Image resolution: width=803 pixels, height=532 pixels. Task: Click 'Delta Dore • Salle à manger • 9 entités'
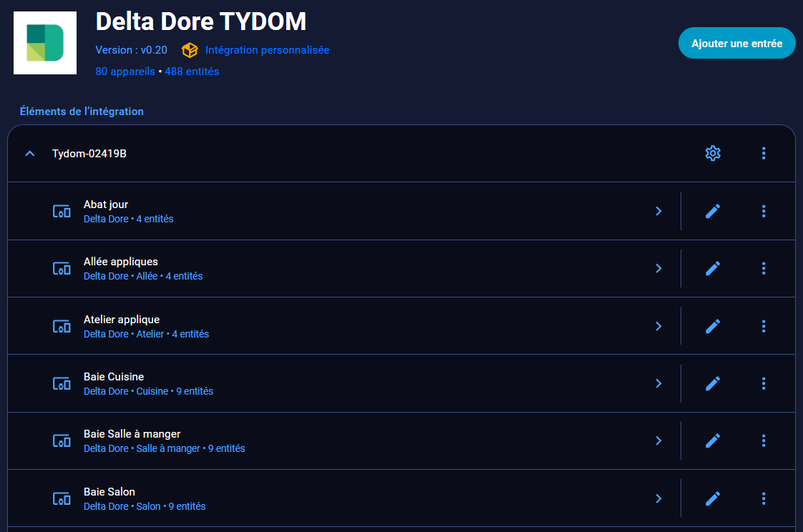point(164,448)
